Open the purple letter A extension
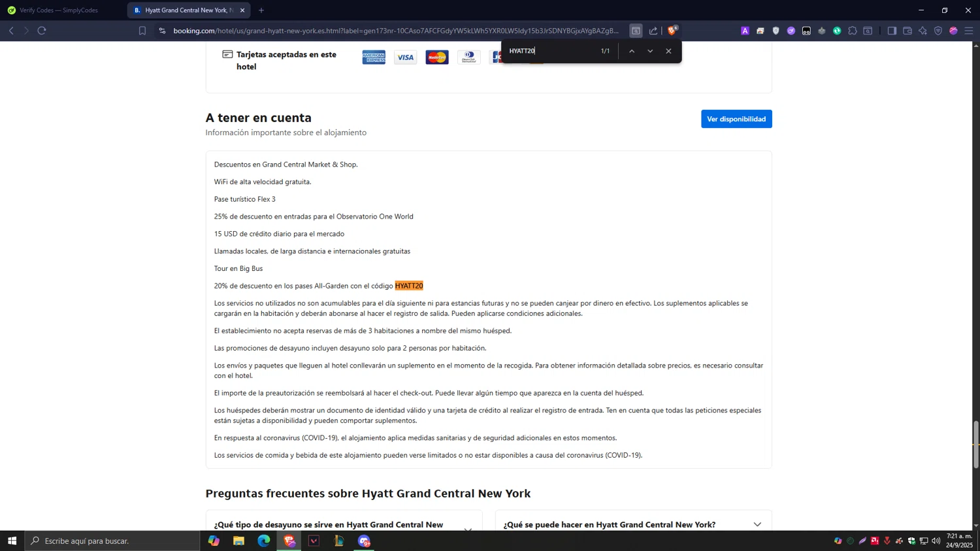The width and height of the screenshot is (980, 551). point(745,31)
